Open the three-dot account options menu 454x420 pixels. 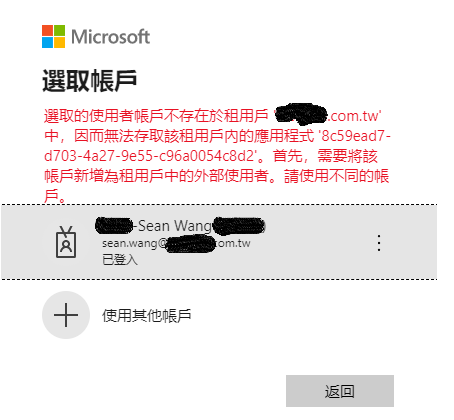coord(379,243)
